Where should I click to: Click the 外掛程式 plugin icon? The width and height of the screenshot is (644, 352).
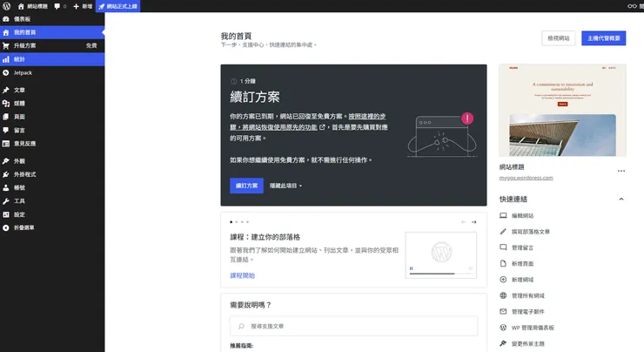click(x=6, y=174)
